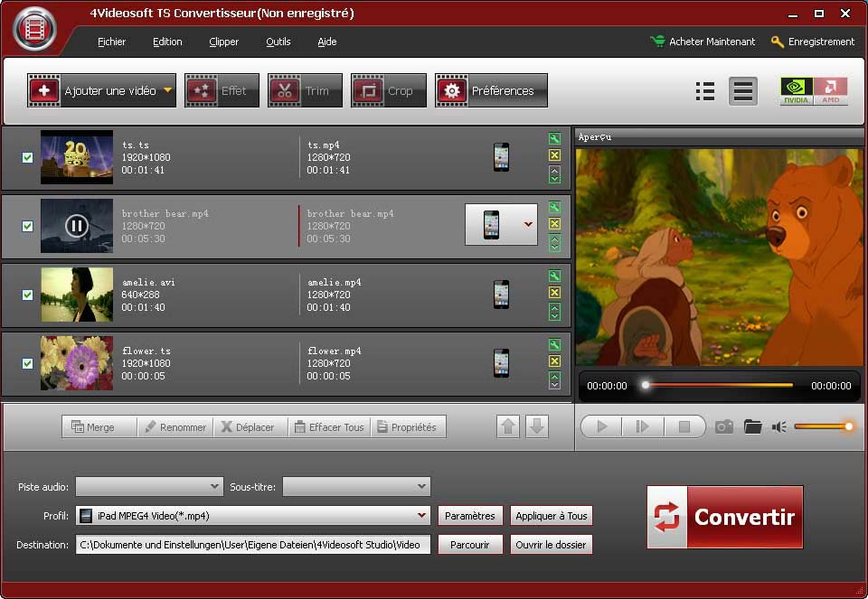Image resolution: width=868 pixels, height=599 pixels.
Task: Click the iPhone device icon for flower.ts
Action: point(501,363)
